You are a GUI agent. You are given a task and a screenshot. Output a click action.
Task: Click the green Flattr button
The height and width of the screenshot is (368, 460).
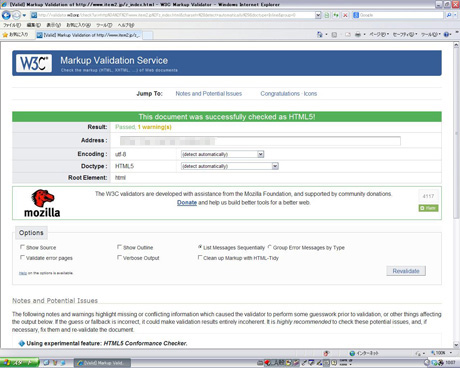pyautogui.click(x=428, y=208)
